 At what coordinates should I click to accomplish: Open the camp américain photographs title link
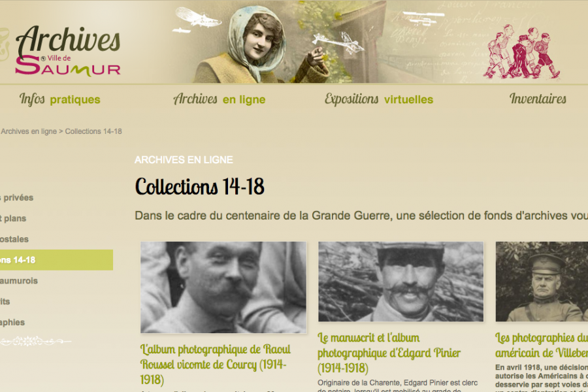click(542, 346)
